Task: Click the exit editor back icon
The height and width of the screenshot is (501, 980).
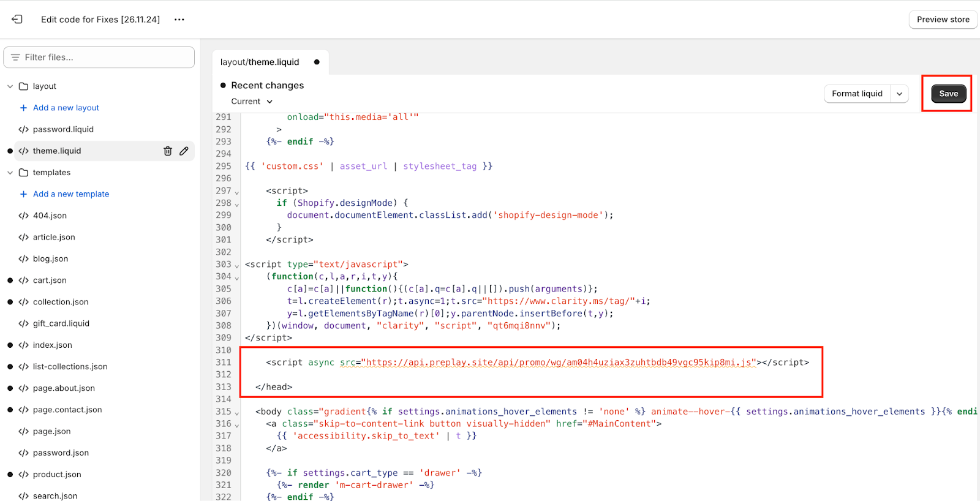Action: coord(17,19)
